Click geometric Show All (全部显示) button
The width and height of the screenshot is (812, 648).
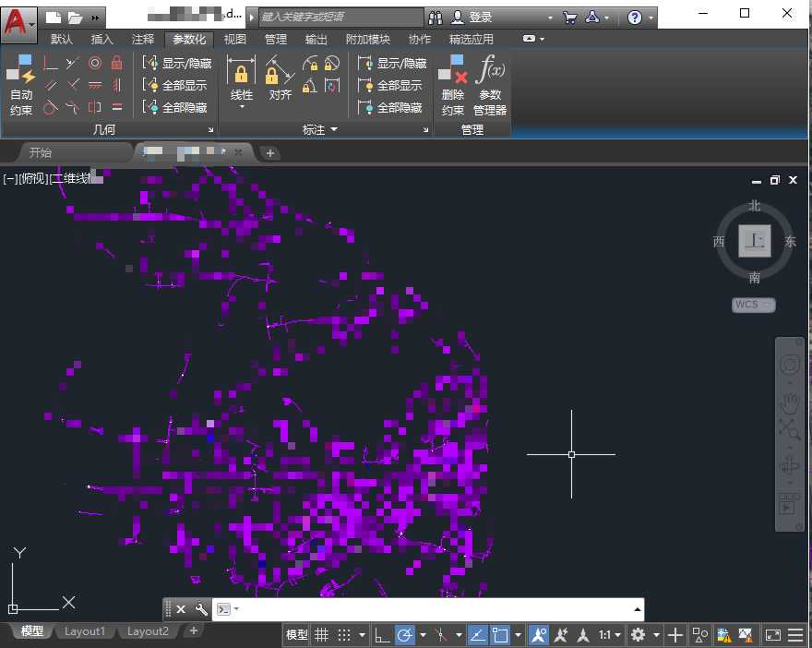(x=175, y=86)
